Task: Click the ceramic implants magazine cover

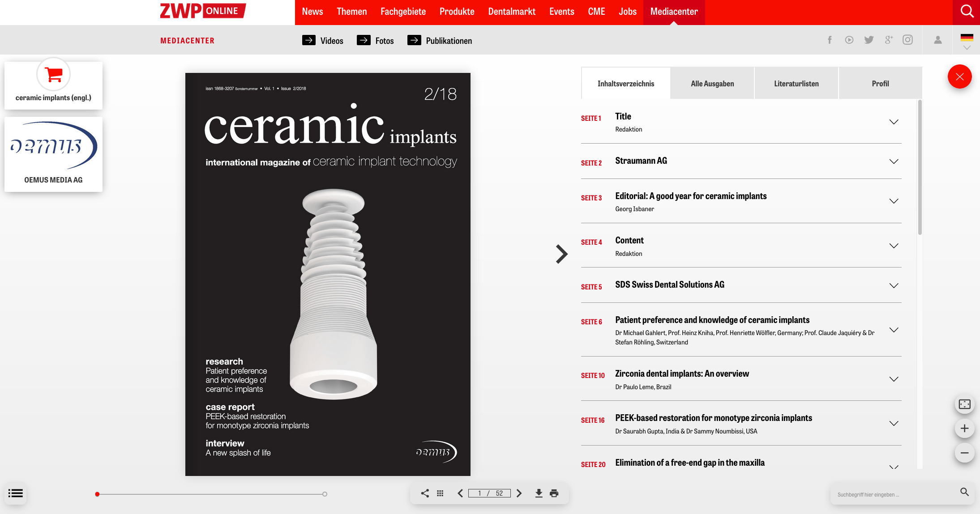Action: [328, 274]
